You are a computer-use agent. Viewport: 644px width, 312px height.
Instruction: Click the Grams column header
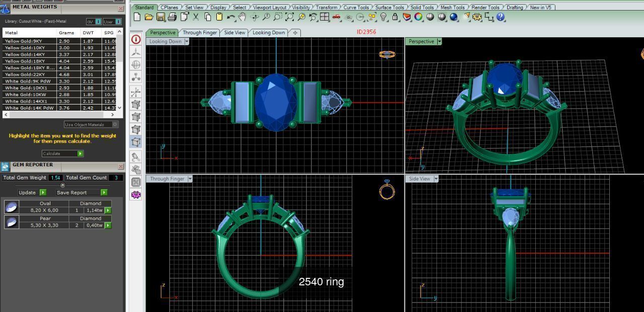pyautogui.click(x=68, y=33)
